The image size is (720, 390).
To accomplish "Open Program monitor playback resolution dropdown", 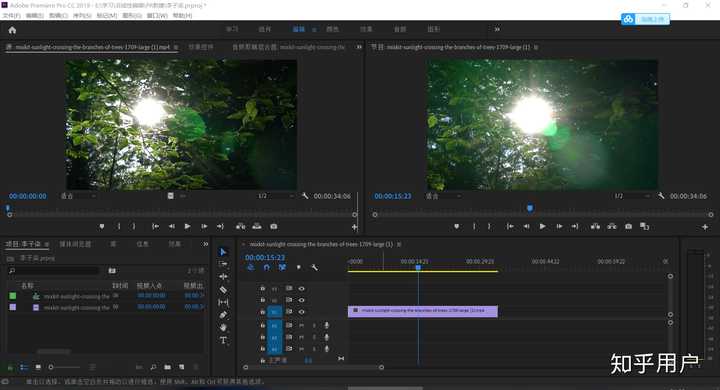I will [632, 196].
